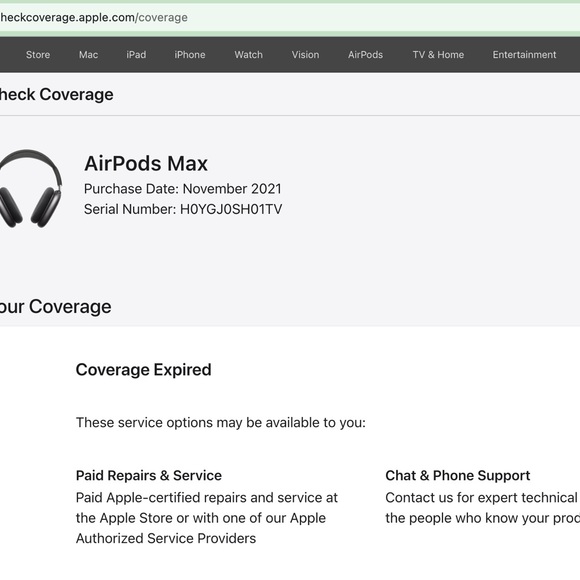Click the Chat & Phone Support heading

[458, 475]
